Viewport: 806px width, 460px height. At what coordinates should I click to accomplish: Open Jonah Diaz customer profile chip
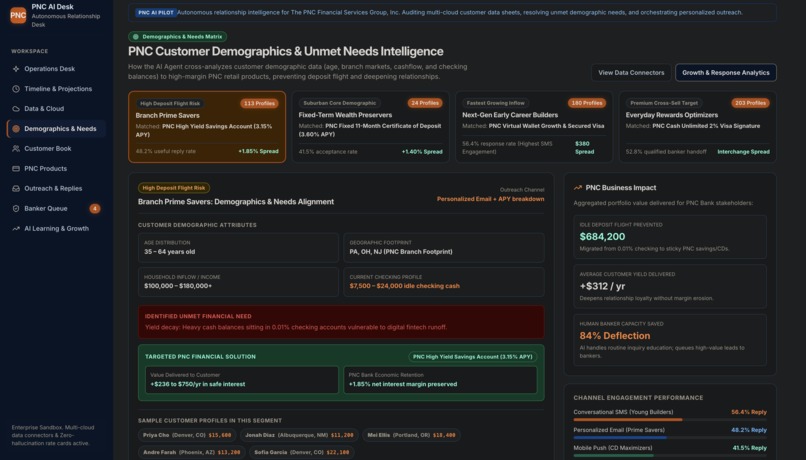[299, 435]
